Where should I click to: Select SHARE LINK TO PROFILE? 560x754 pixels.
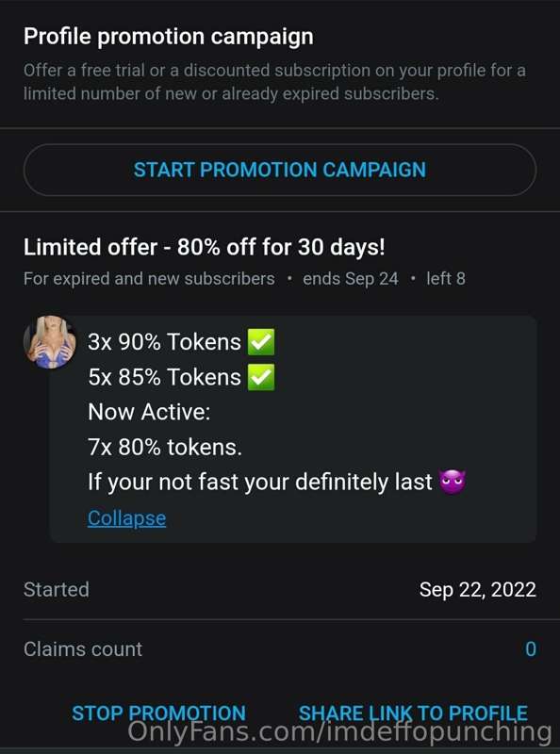[413, 713]
